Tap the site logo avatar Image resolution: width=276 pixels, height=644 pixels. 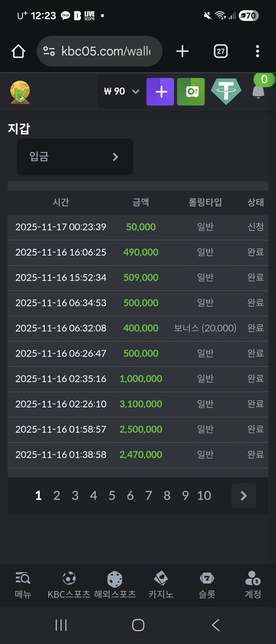[x=20, y=92]
